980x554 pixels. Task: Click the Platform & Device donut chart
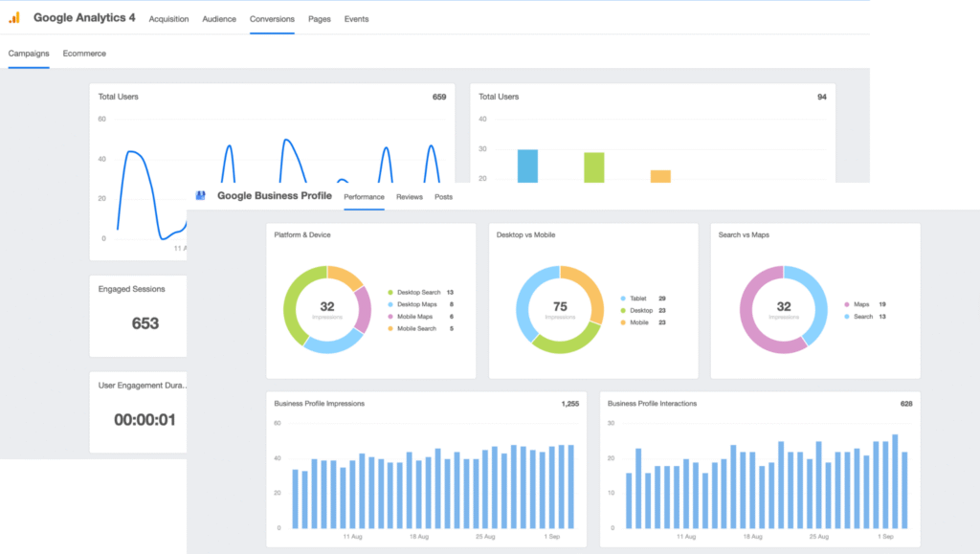tap(326, 310)
